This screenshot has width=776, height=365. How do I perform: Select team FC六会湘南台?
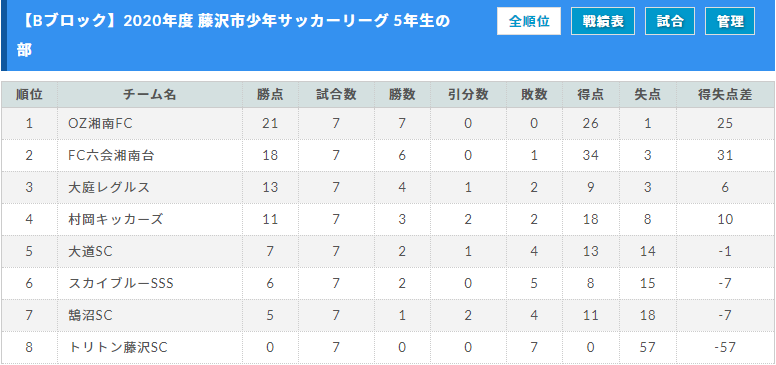point(111,155)
